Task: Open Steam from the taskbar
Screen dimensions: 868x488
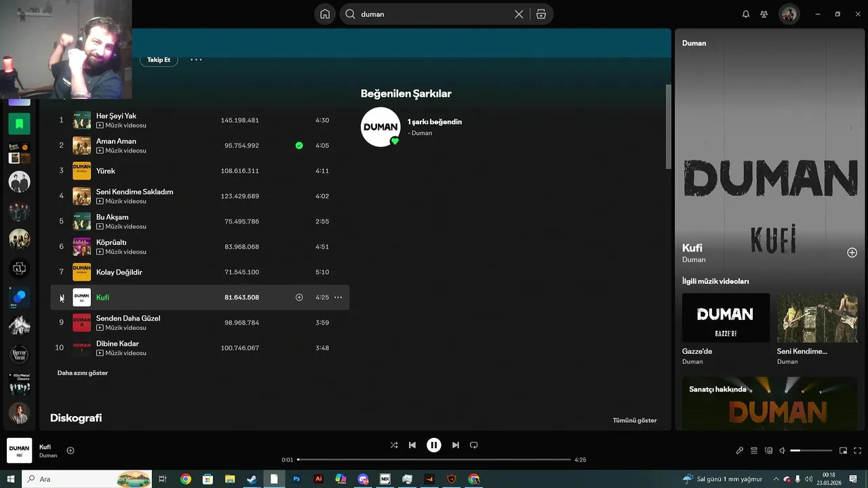Action: point(252,479)
